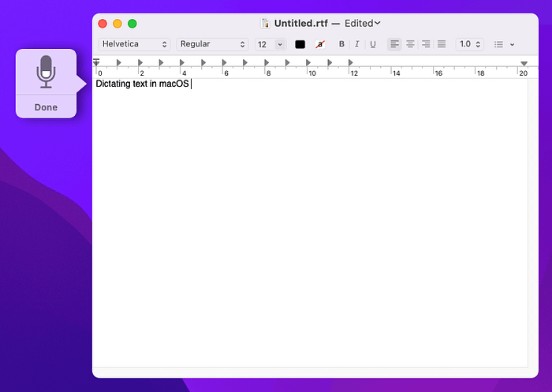
Task: Open the text background color swatch
Action: 320,44
